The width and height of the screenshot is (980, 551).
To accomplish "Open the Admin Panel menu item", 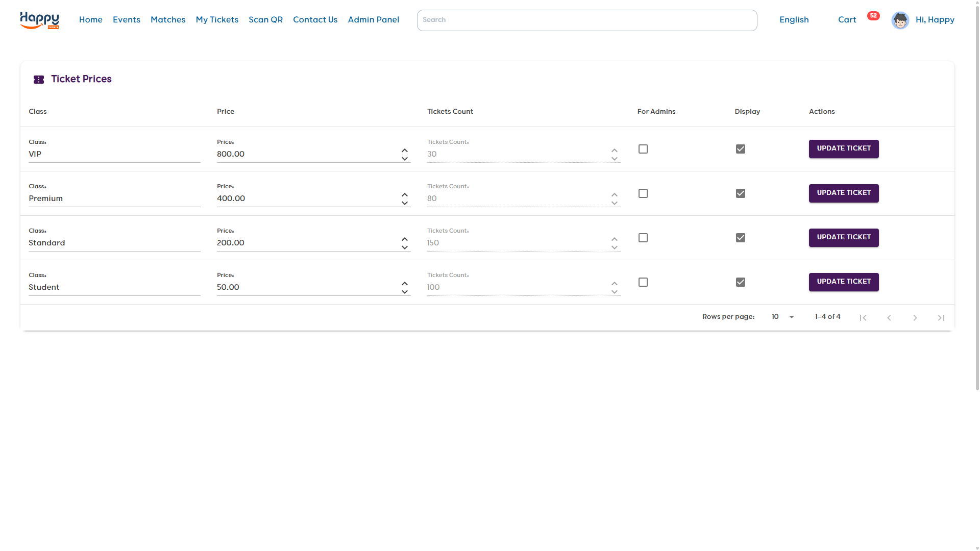I will click(374, 20).
